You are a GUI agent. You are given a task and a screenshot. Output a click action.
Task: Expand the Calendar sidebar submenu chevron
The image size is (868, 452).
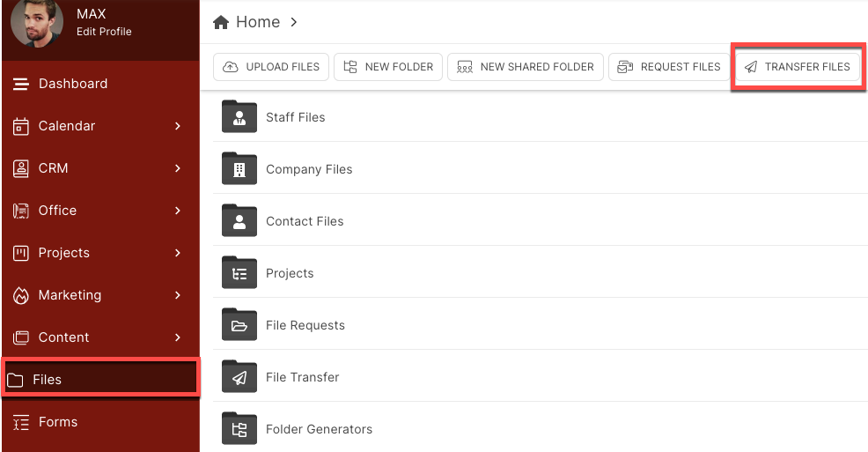(x=178, y=126)
